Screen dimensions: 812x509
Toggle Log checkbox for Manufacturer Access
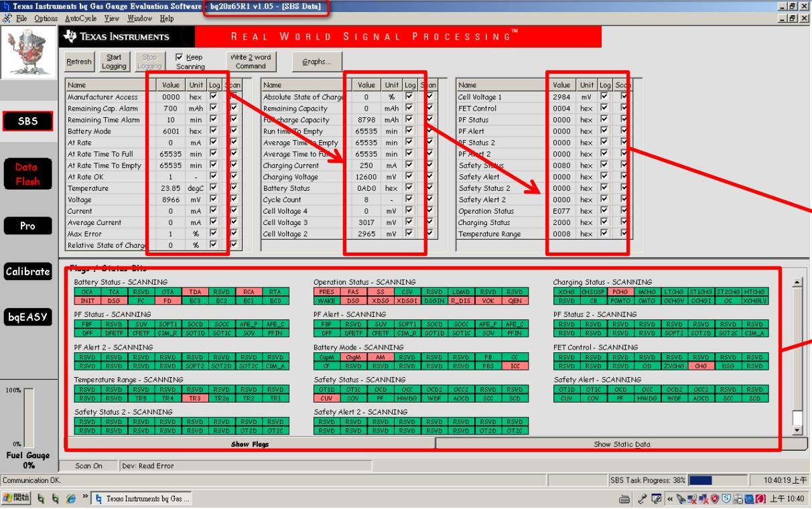(214, 96)
